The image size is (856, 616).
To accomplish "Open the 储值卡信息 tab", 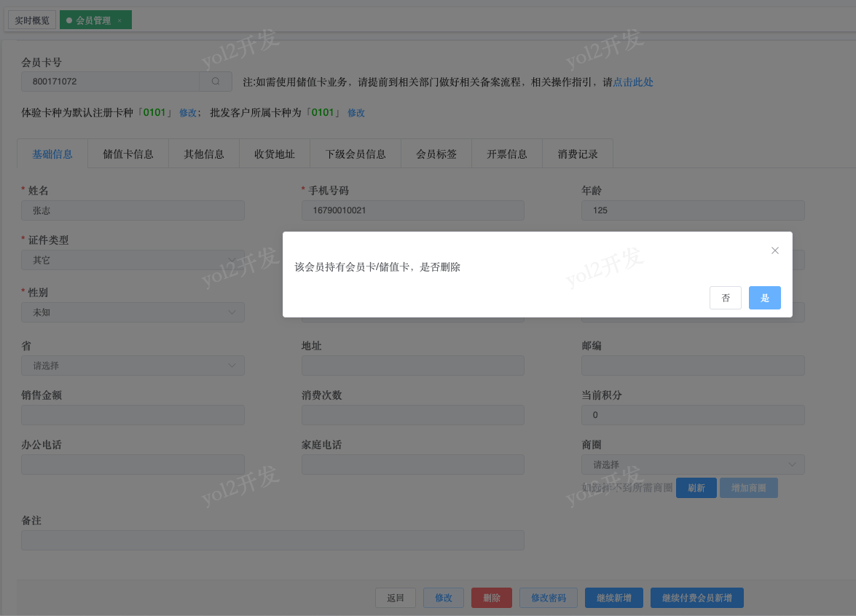I will pos(128,154).
